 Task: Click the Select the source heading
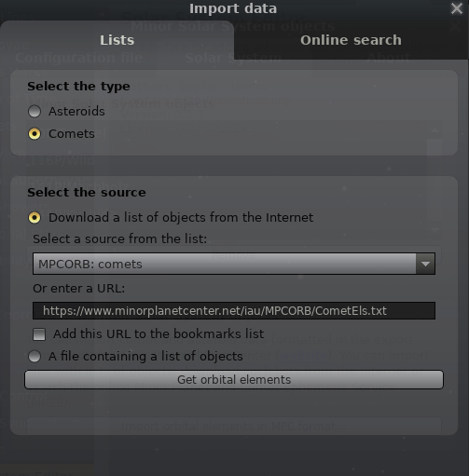pos(87,193)
